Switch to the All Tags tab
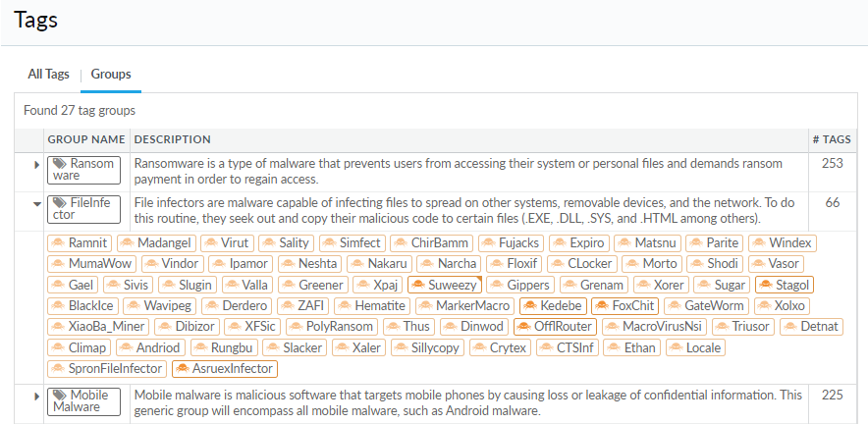The image size is (868, 424). click(48, 74)
